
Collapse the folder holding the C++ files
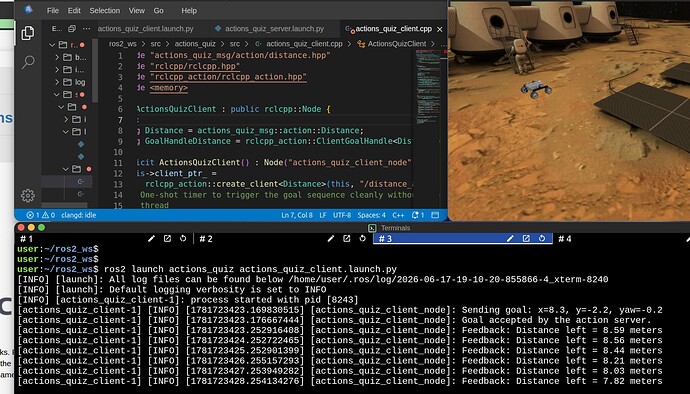pos(66,169)
